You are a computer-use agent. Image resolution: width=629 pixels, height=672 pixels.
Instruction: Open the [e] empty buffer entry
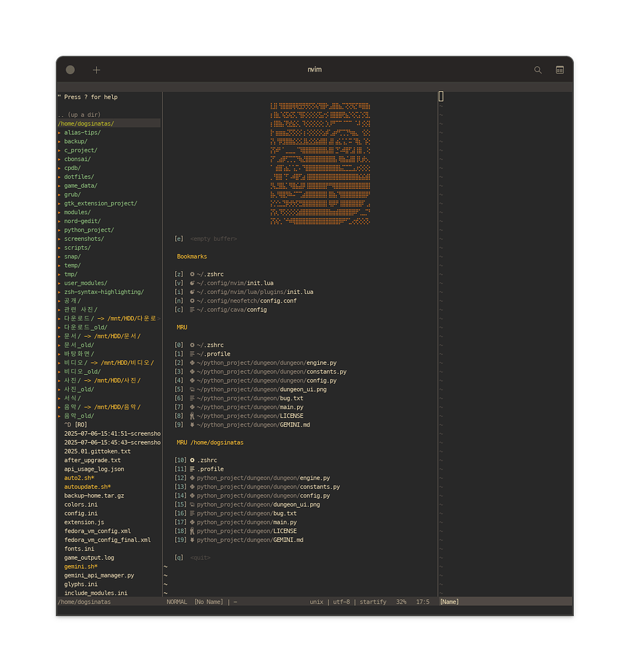tap(213, 239)
